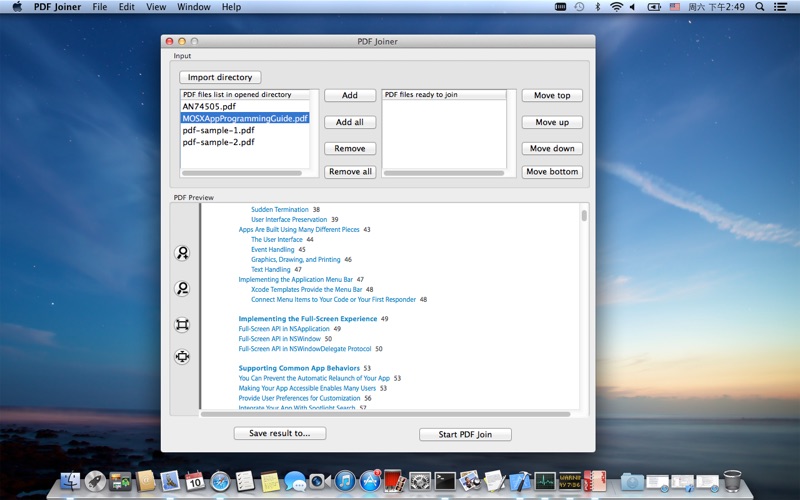The width and height of the screenshot is (800, 500).
Task: Open the yellow Notes icon in dock
Action: [x=270, y=481]
